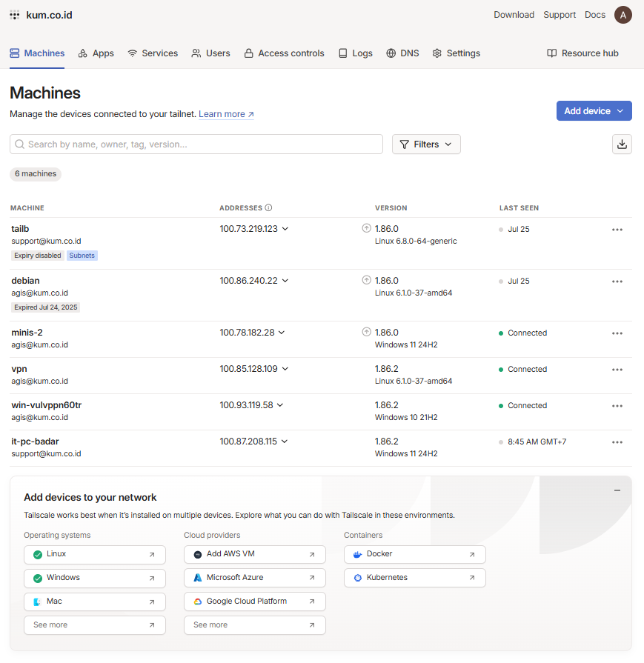Open three-dot menu for it-pc-badar
The width and height of the screenshot is (644, 663).
pos(617,442)
